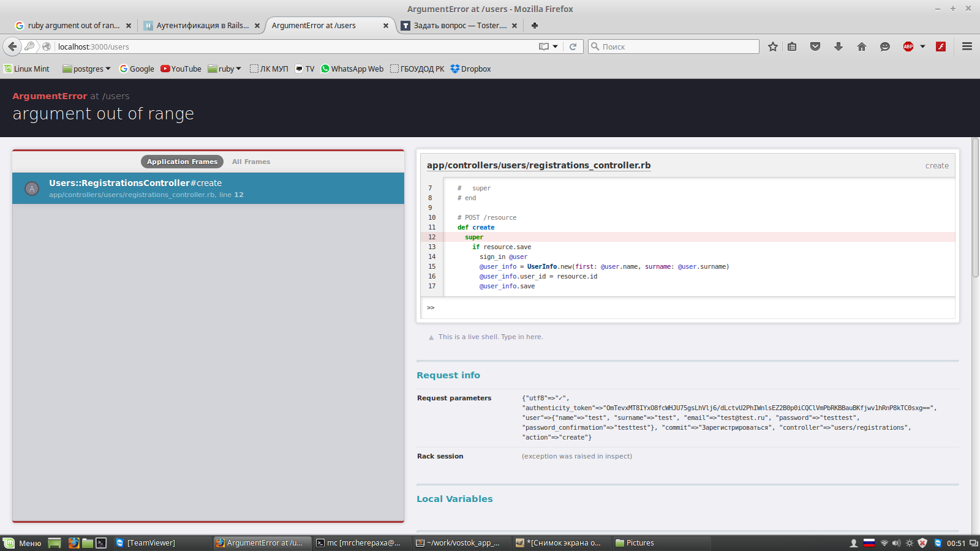Open the WhatsApp Web bookmark
The image size is (980, 551).
[352, 69]
